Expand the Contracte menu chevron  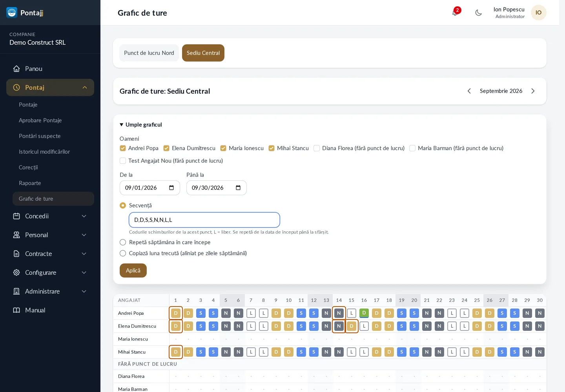[x=84, y=254]
